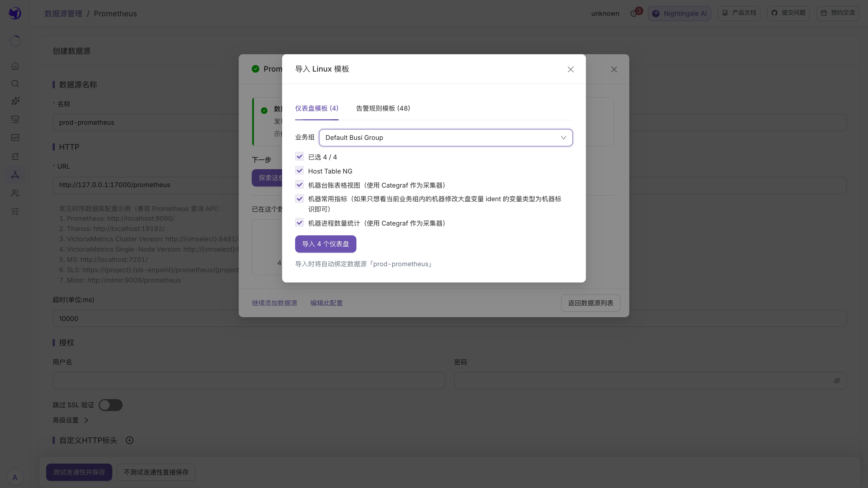The height and width of the screenshot is (488, 868).
Task: Show password with the eye icon
Action: pos(837,381)
